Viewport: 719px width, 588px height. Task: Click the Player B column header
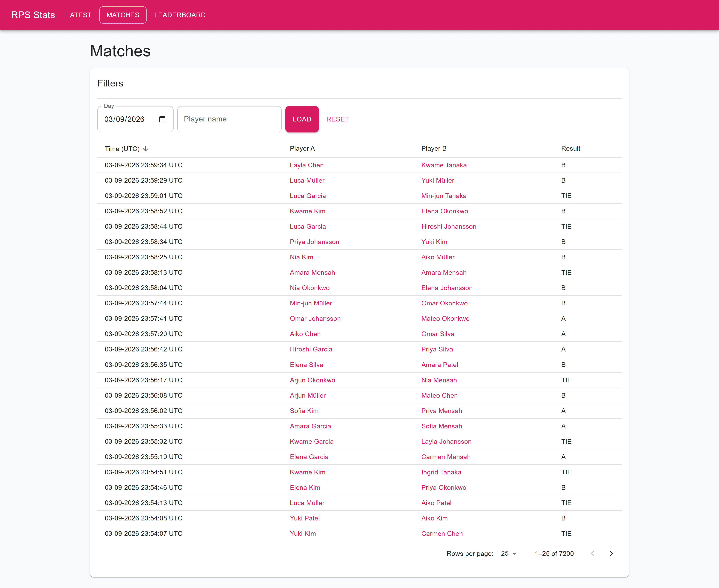coord(434,149)
